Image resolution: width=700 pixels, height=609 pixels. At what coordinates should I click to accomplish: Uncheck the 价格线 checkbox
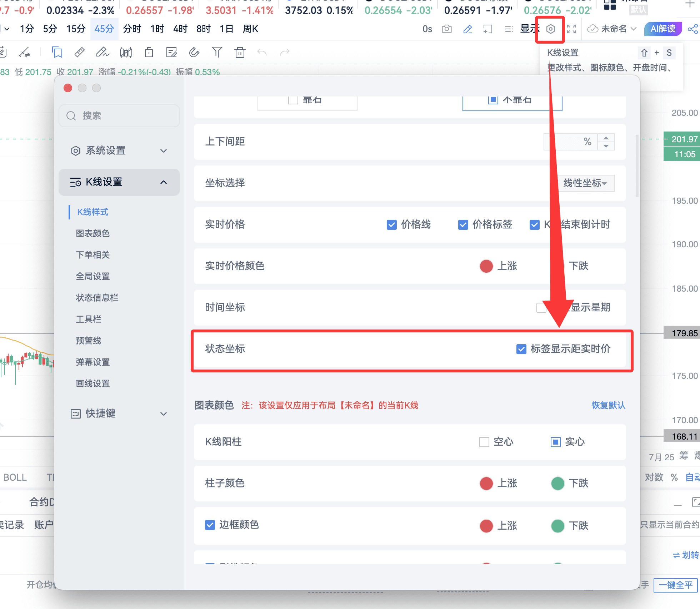tap(391, 225)
